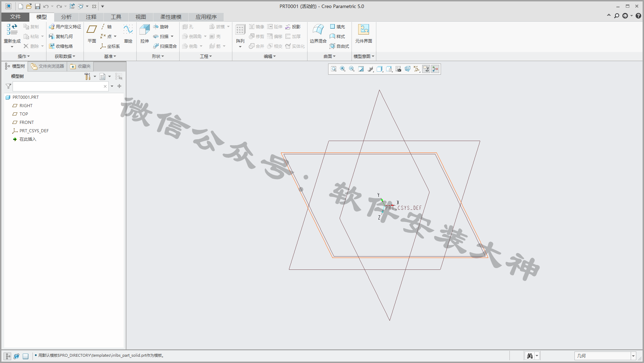Open the selection filter 几何 dropdown

coord(633,356)
